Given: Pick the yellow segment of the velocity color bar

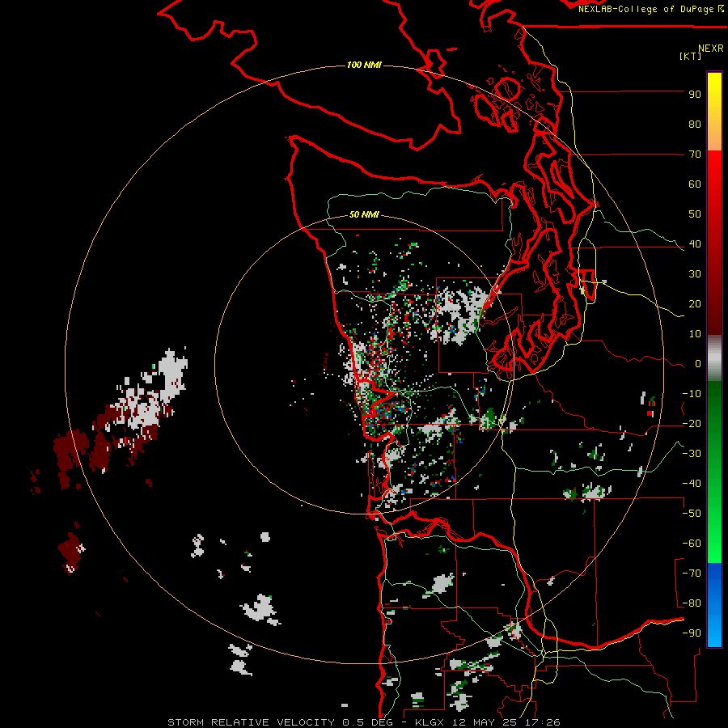Looking at the screenshot, I should coord(714,112).
